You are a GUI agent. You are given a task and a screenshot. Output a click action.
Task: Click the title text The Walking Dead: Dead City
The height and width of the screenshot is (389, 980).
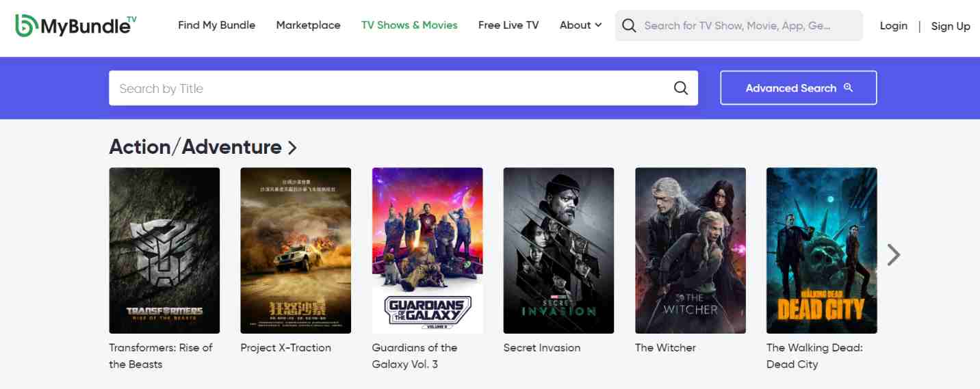pos(814,356)
